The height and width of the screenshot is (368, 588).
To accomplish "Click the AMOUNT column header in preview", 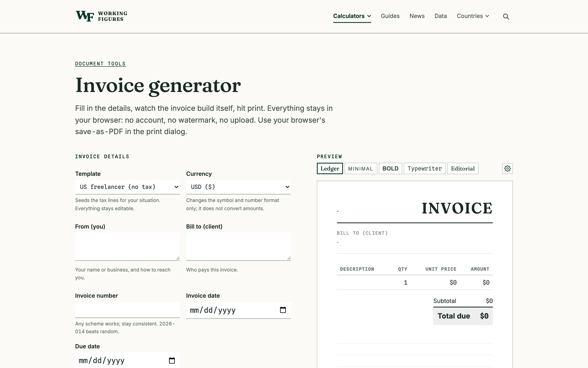I will (x=480, y=269).
